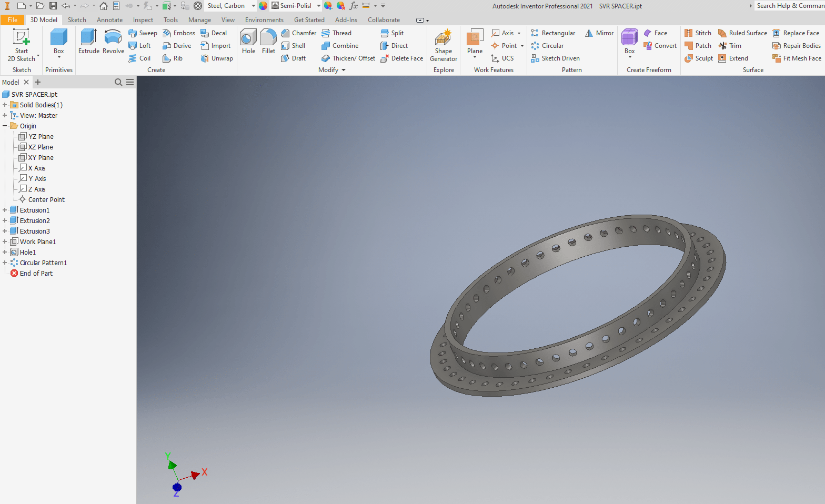This screenshot has height=504, width=825.
Task: Switch to the Sketch tab
Action: pyautogui.click(x=77, y=20)
